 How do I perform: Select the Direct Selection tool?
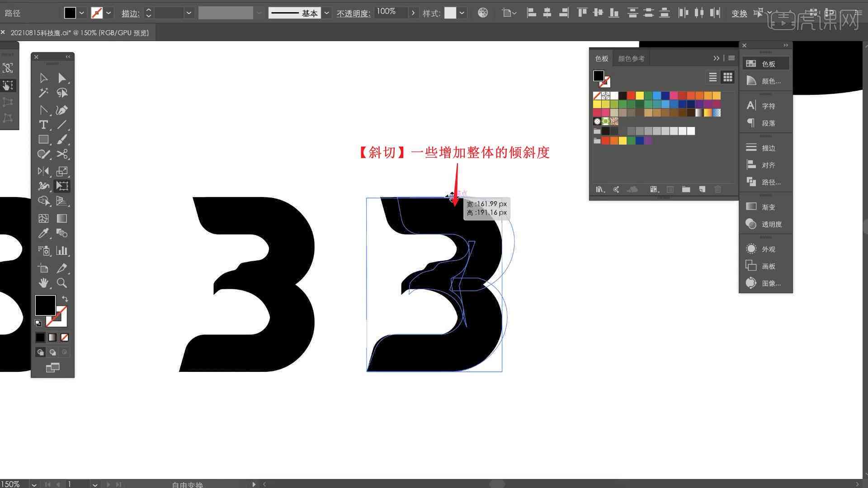(x=62, y=78)
